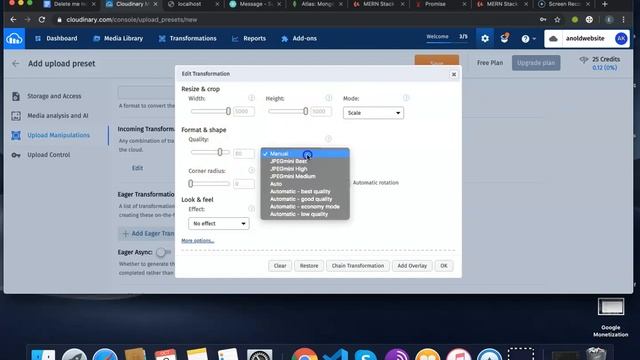This screenshot has height=360, width=640.
Task: Open the help question mark menu
Action: (x=528, y=39)
